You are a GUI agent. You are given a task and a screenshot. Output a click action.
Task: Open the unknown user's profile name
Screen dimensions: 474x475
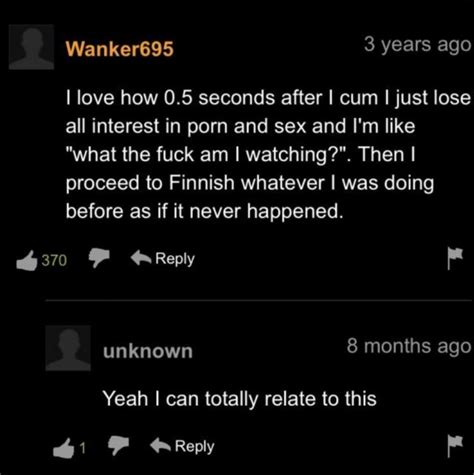[148, 351]
